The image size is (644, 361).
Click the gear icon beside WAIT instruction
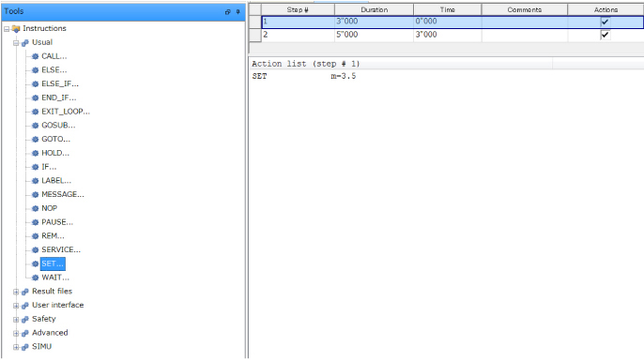(x=36, y=278)
